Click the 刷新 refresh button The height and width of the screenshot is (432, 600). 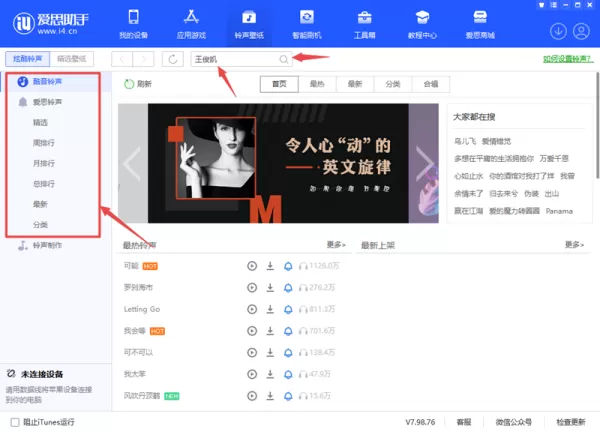point(138,84)
